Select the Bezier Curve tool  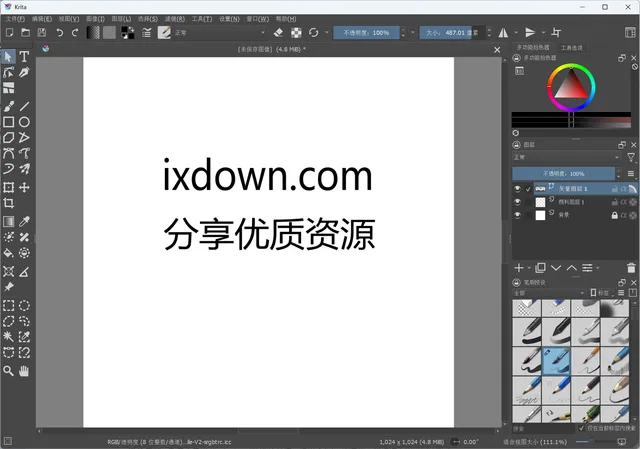pos(9,153)
